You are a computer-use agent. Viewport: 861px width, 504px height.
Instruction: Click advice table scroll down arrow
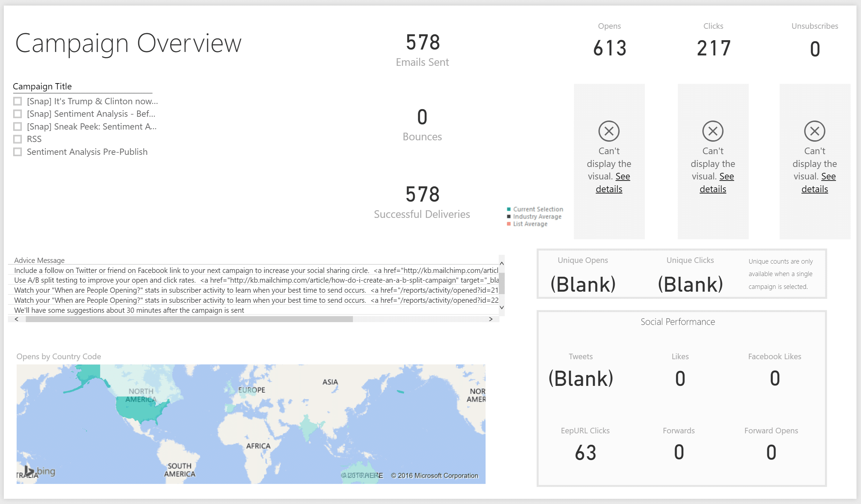(501, 307)
